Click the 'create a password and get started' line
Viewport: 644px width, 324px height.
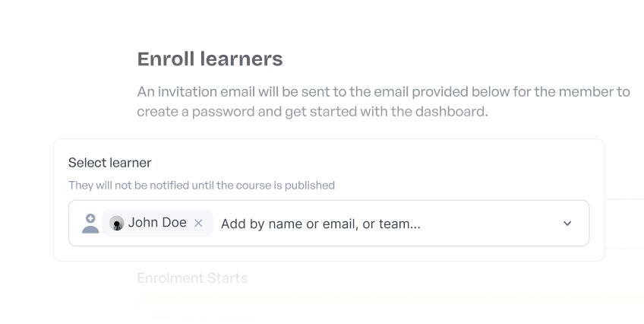312,112
